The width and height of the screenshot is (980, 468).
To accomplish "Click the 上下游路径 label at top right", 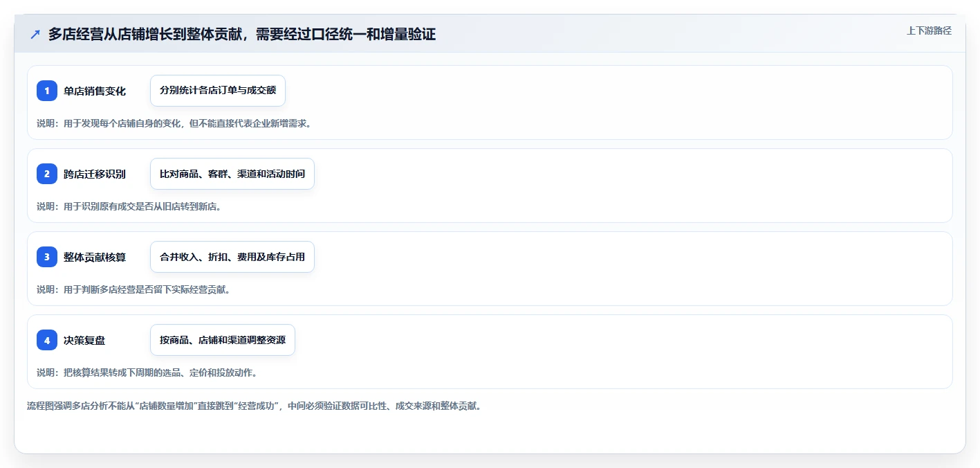I will click(x=929, y=30).
